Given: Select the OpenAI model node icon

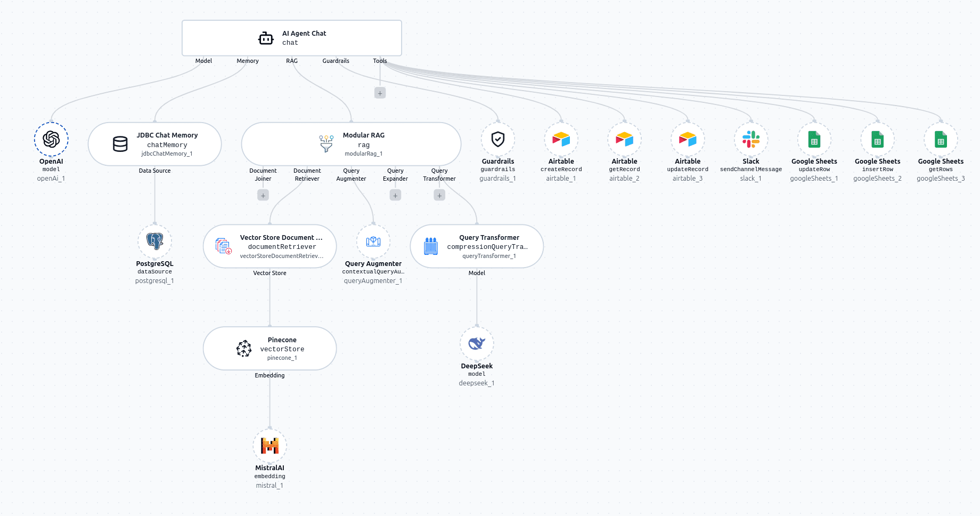Looking at the screenshot, I should click(x=51, y=139).
